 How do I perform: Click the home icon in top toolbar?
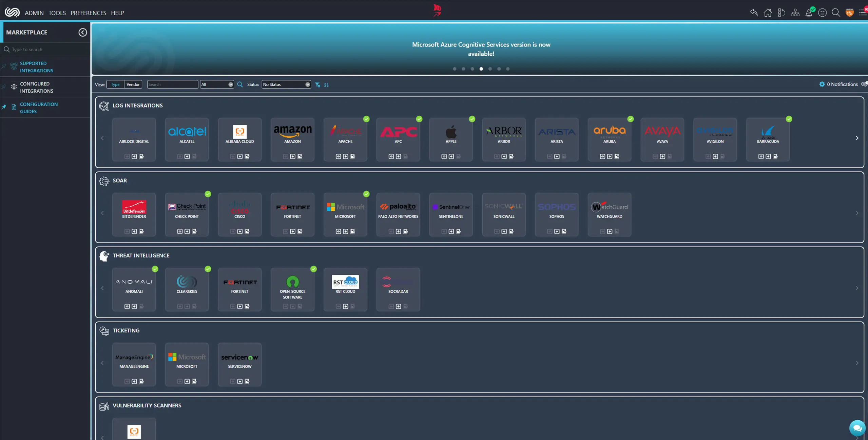click(x=768, y=13)
